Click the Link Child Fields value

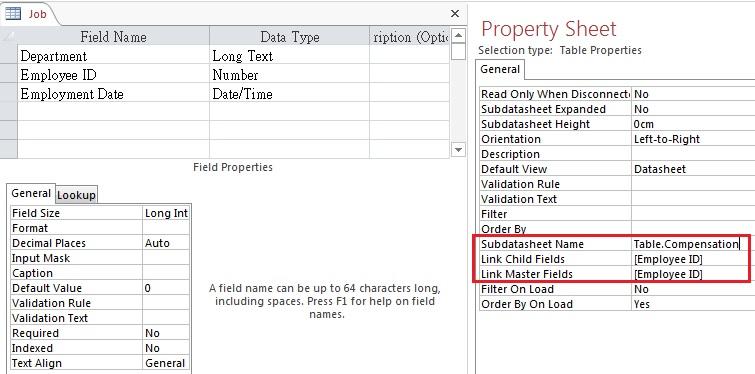pos(693,259)
